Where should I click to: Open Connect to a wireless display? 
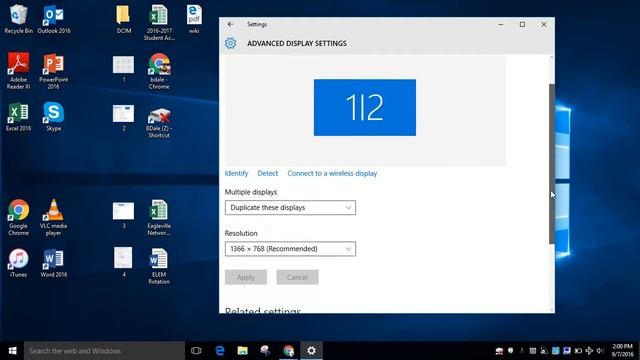pos(332,173)
